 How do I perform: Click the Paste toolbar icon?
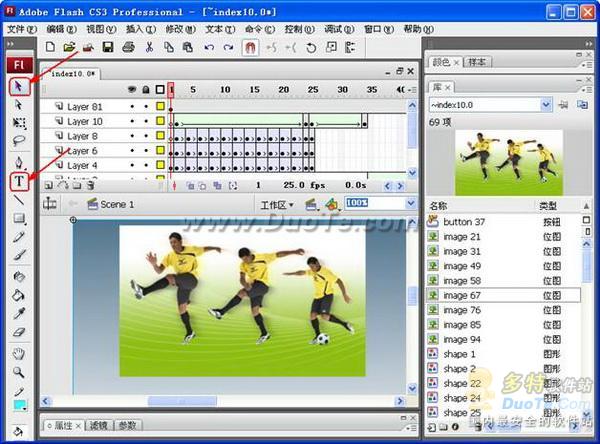188,47
